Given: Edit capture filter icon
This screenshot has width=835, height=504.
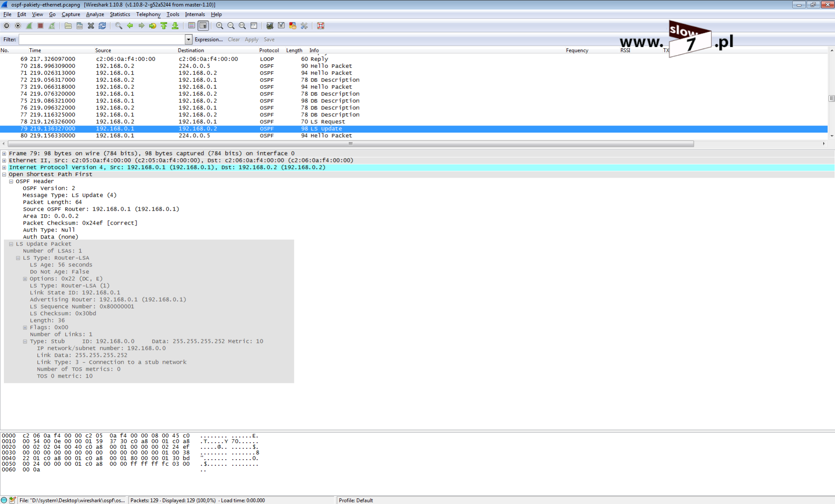Looking at the screenshot, I should (x=270, y=26).
